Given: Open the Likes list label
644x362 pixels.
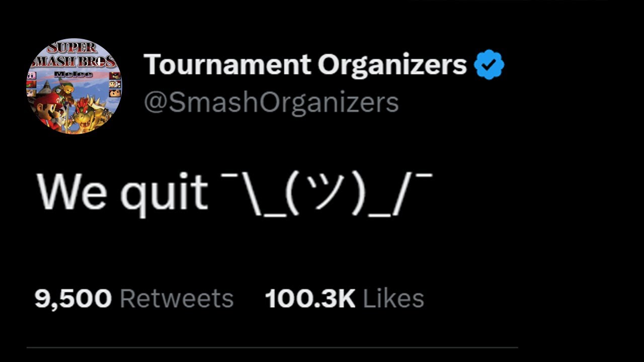Looking at the screenshot, I should (393, 299).
